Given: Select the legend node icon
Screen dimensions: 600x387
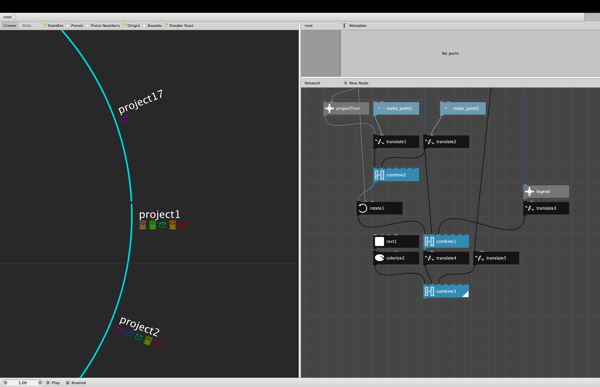Looking at the screenshot, I should 529,191.
